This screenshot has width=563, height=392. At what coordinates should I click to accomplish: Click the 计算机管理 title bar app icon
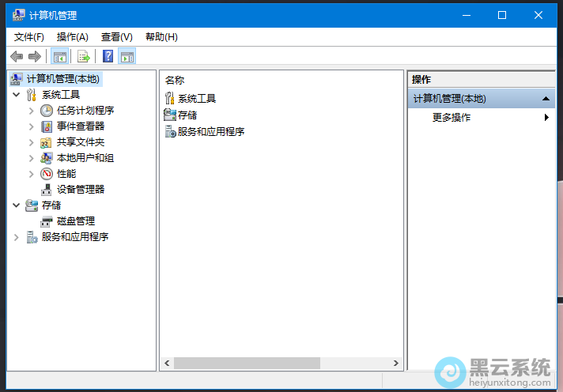pos(19,15)
